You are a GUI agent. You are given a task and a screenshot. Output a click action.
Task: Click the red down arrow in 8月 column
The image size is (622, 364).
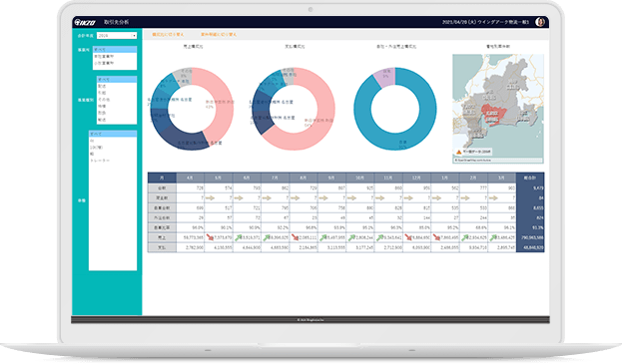(295, 237)
